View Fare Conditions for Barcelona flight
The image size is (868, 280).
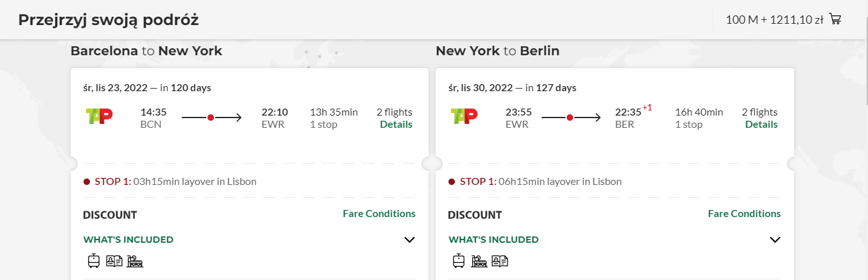click(379, 214)
